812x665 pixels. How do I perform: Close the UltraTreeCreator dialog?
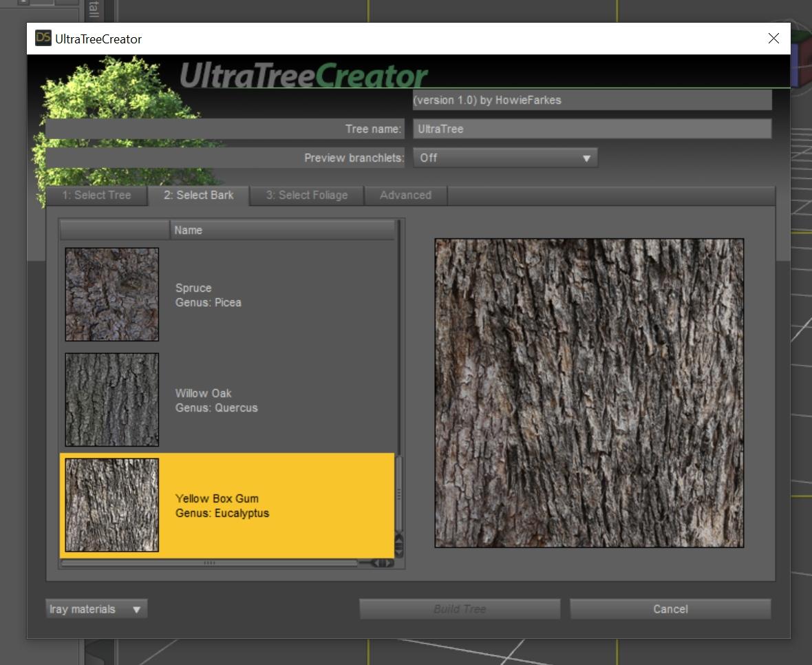tap(773, 39)
